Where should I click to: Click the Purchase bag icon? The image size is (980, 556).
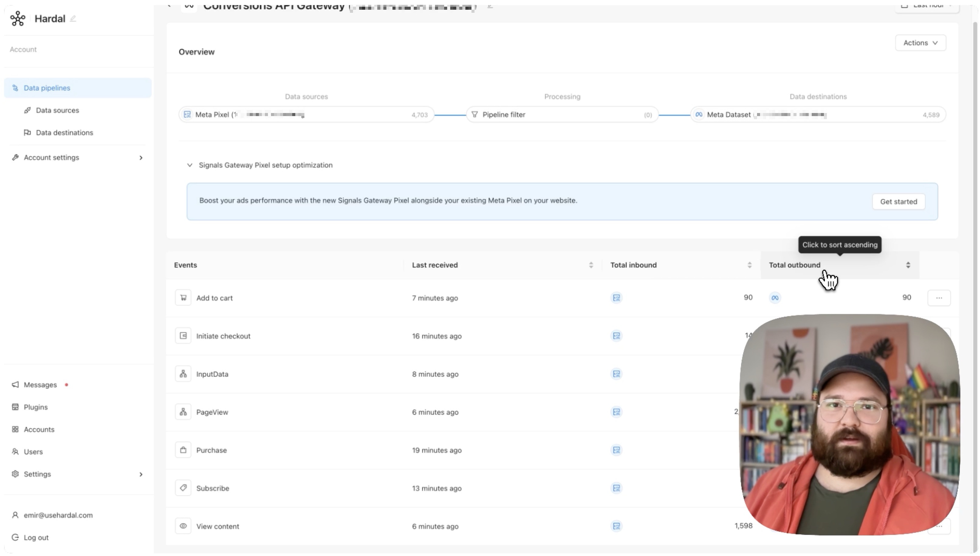[x=183, y=450]
